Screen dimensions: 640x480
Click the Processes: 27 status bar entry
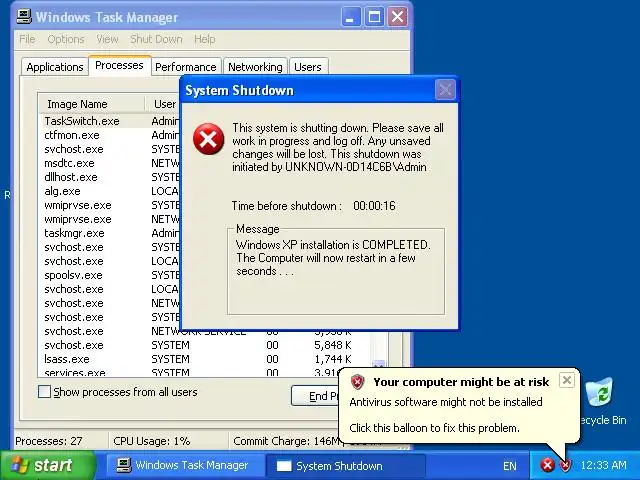(x=49, y=441)
